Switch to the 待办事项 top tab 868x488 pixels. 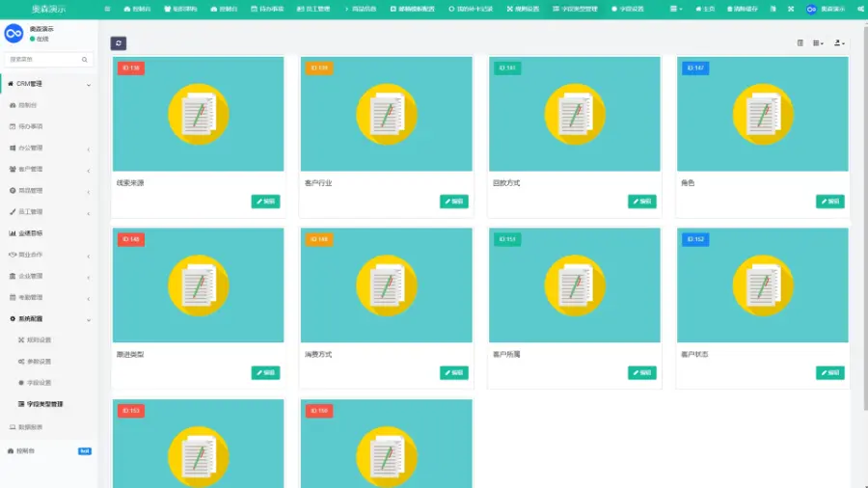[267, 9]
